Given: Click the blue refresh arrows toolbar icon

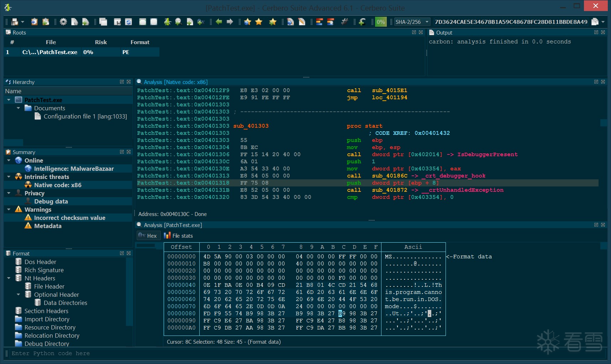Looking at the screenshot, I should pyautogui.click(x=128, y=22).
